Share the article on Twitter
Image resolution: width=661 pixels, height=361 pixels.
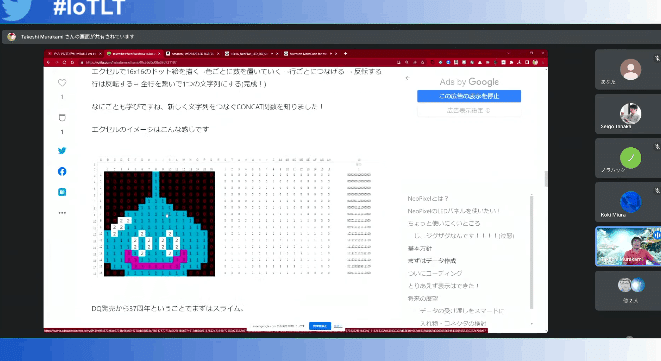point(62,151)
